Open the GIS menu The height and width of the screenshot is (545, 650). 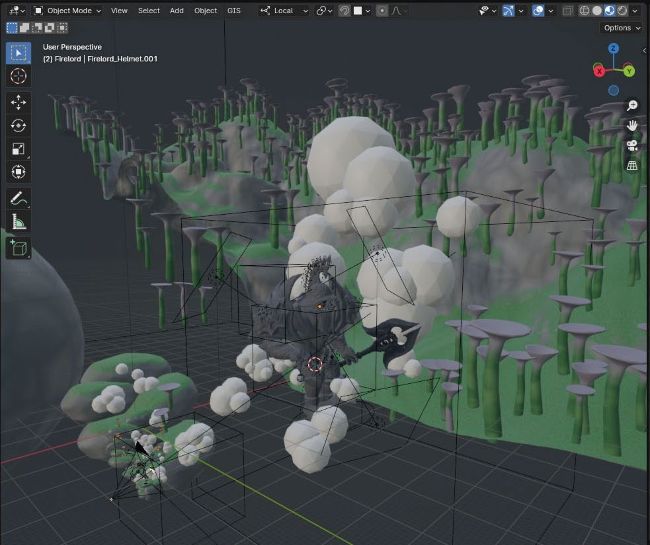(x=234, y=10)
